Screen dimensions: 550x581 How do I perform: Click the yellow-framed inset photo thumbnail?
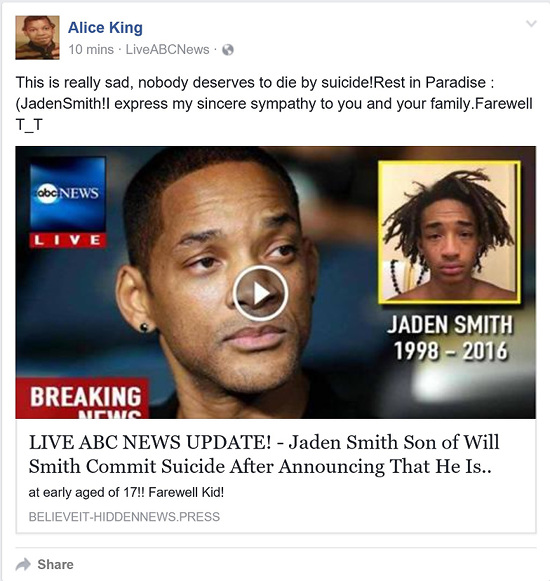point(449,232)
